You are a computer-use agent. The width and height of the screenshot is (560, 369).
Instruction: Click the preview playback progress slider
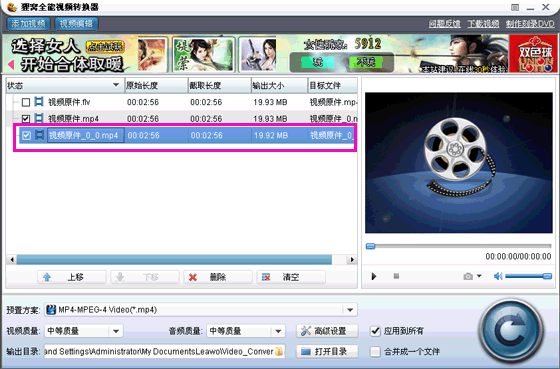459,246
